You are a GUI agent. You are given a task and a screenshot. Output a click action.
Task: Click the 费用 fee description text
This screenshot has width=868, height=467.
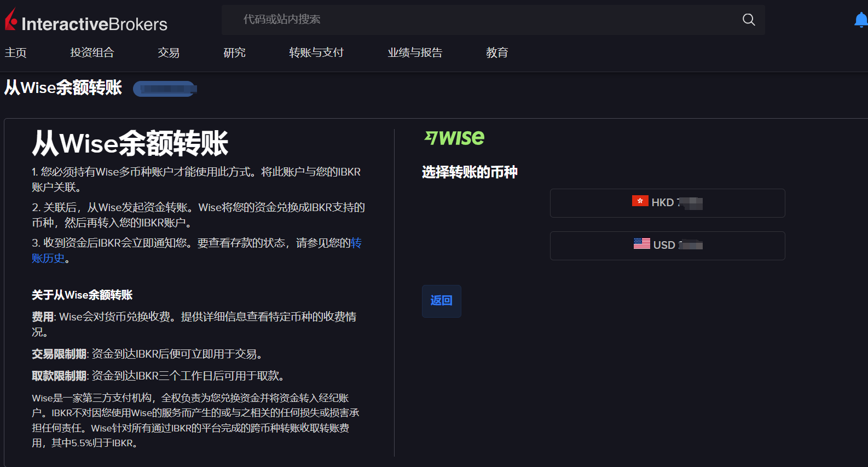click(x=194, y=324)
